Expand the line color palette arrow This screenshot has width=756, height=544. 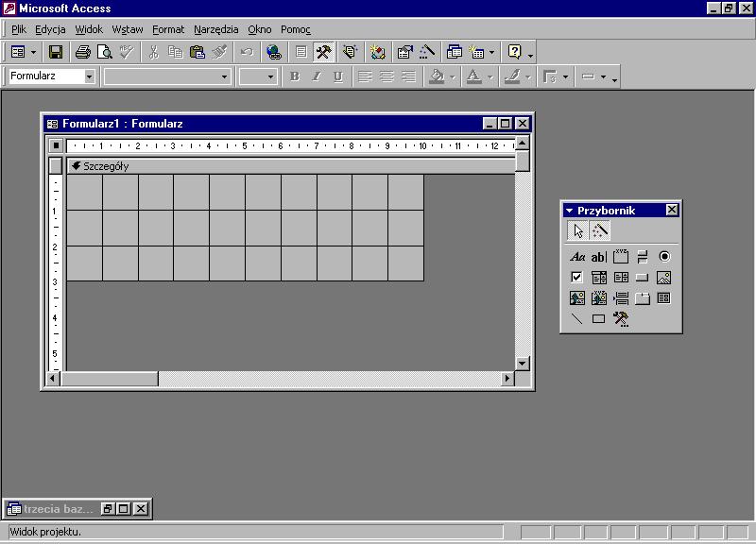[528, 76]
